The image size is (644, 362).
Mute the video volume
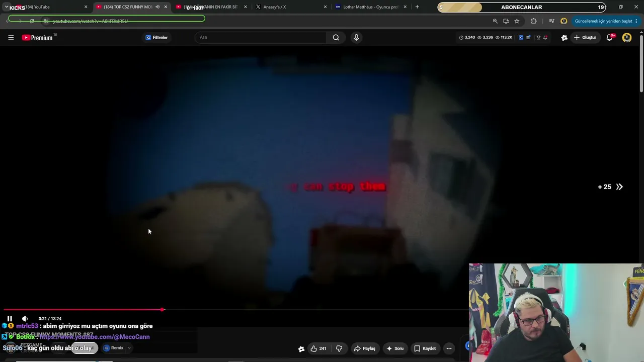click(x=25, y=319)
